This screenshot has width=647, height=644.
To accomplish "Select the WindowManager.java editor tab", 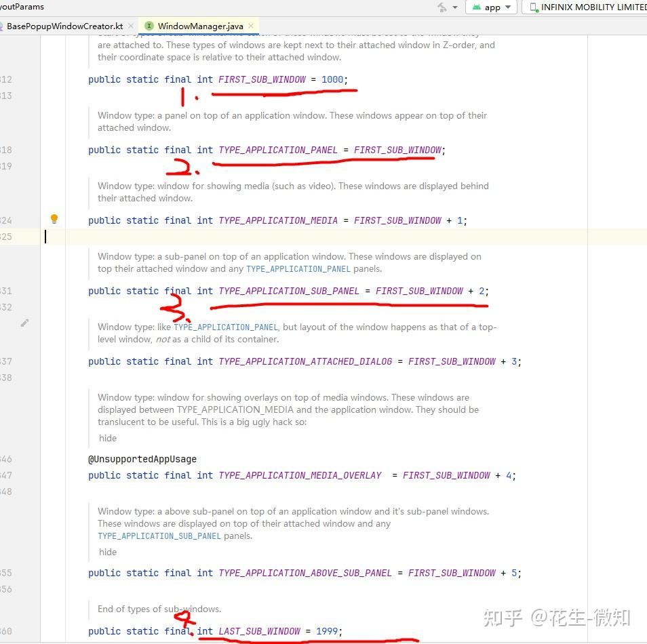I will click(197, 25).
